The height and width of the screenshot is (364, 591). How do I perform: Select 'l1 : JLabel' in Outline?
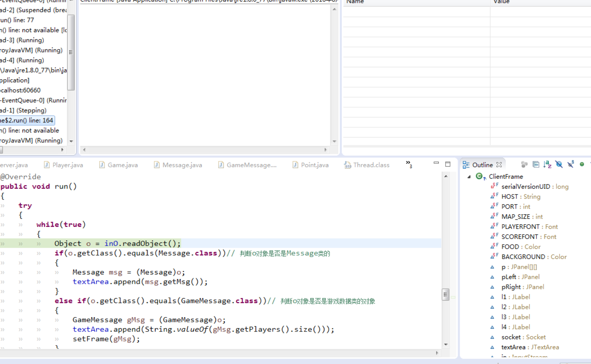point(515,297)
